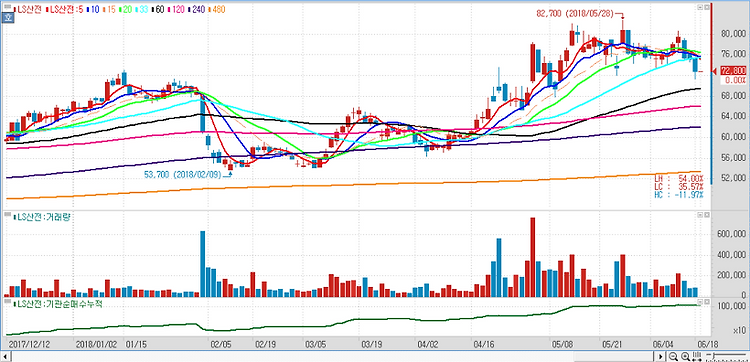Click the LS산전:기관순매수누적 legend label

(x=58, y=304)
